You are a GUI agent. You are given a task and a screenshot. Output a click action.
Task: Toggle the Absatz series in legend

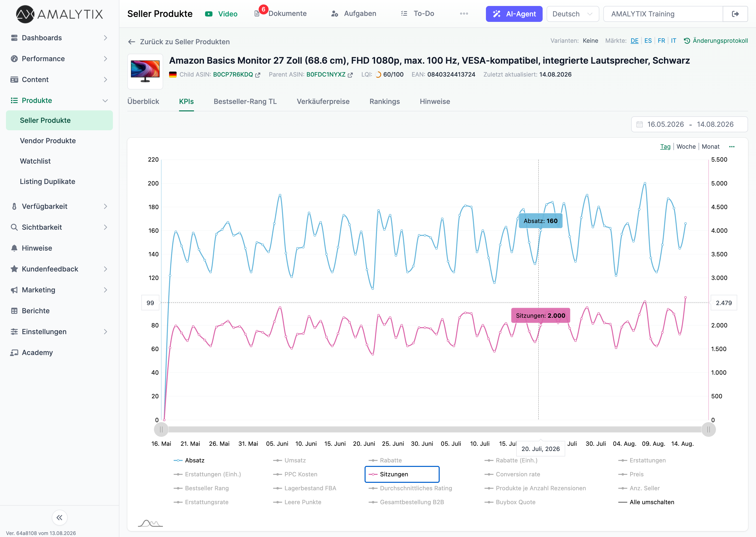point(189,460)
